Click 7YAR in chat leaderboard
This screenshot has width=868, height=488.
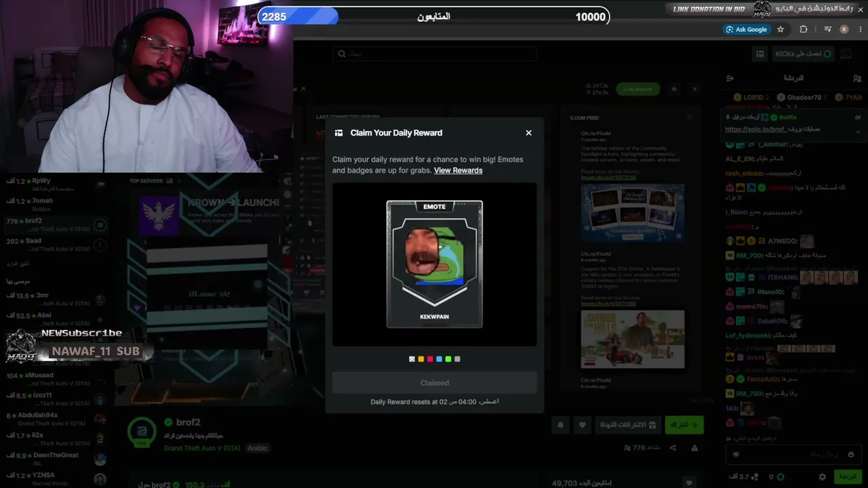point(848,98)
